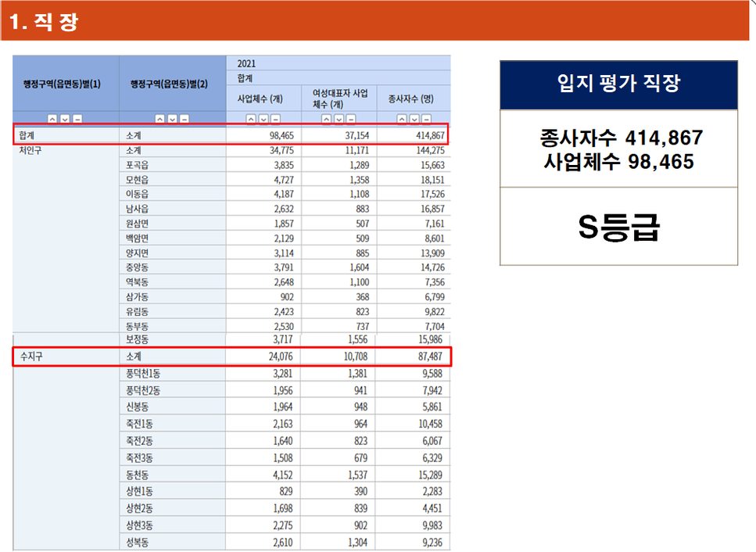The height and width of the screenshot is (552, 756).
Task: Sort 사업체수 (개) column ascending
Action: (251, 118)
